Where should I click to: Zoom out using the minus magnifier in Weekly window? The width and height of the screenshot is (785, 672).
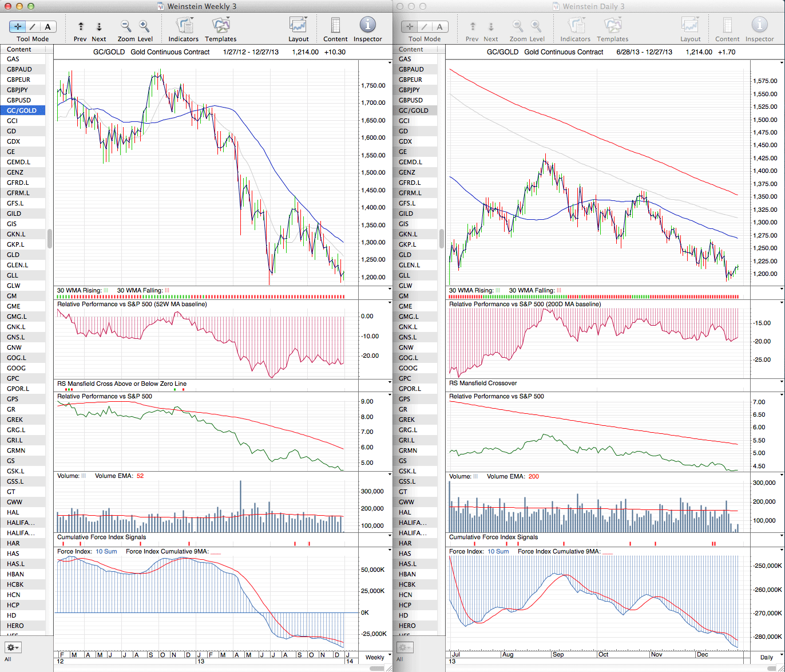click(126, 26)
